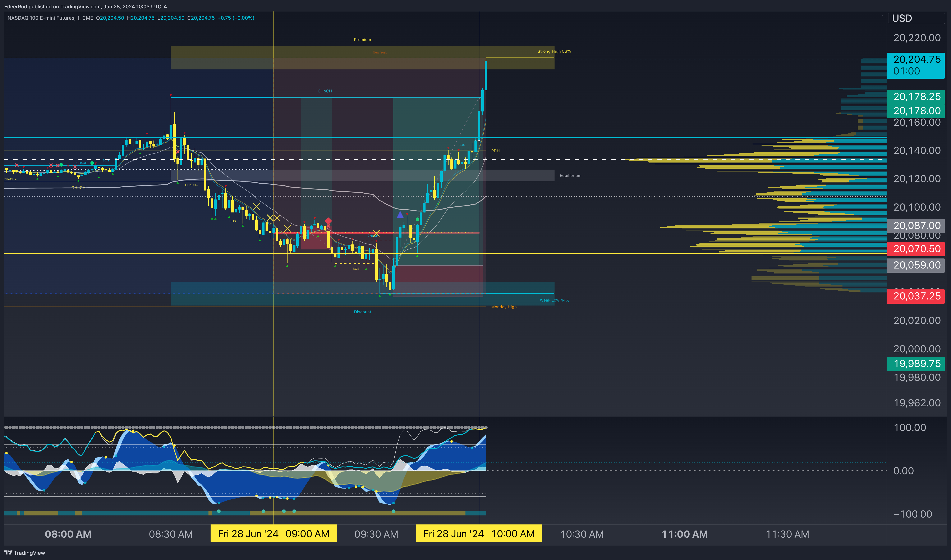Click the yellow X marker on the red line

376,233
